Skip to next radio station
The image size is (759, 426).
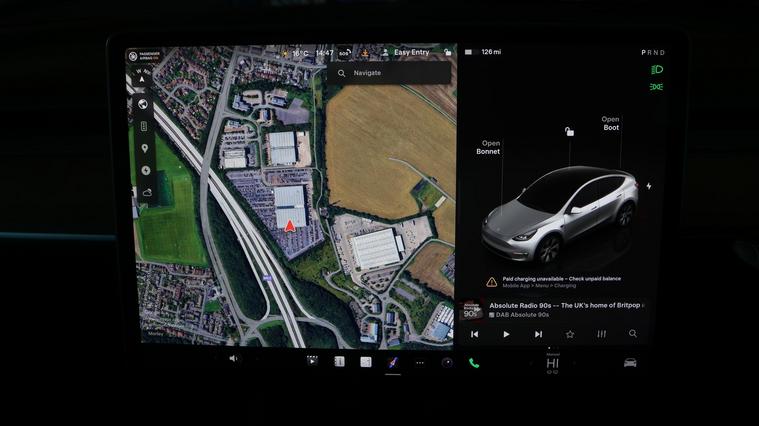538,334
